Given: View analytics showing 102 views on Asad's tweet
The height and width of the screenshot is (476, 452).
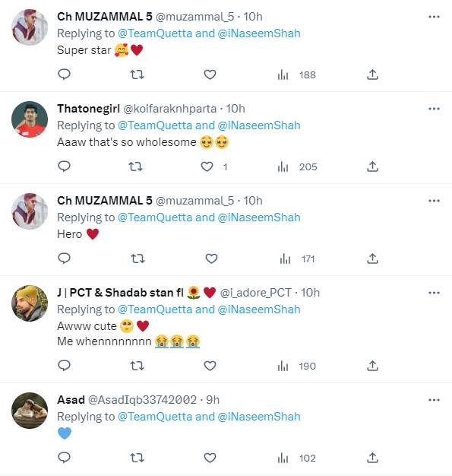Looking at the screenshot, I should 297,458.
